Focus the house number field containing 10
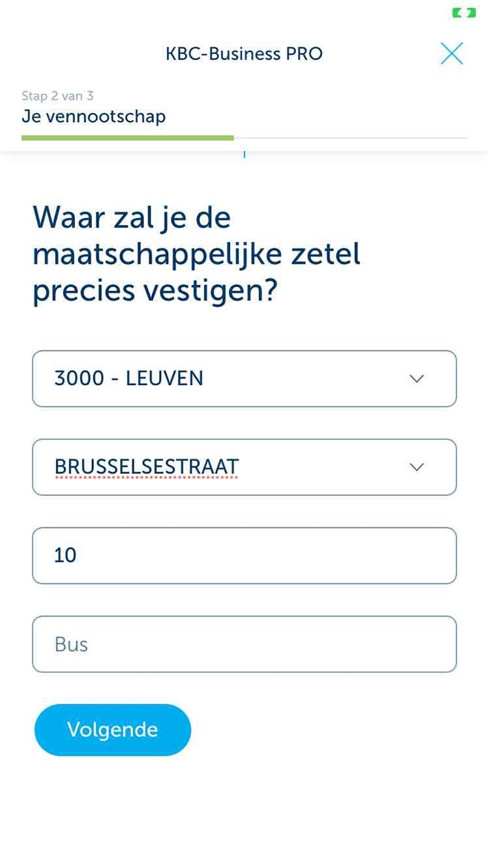Viewport: 489px width, 868px height. point(244,555)
